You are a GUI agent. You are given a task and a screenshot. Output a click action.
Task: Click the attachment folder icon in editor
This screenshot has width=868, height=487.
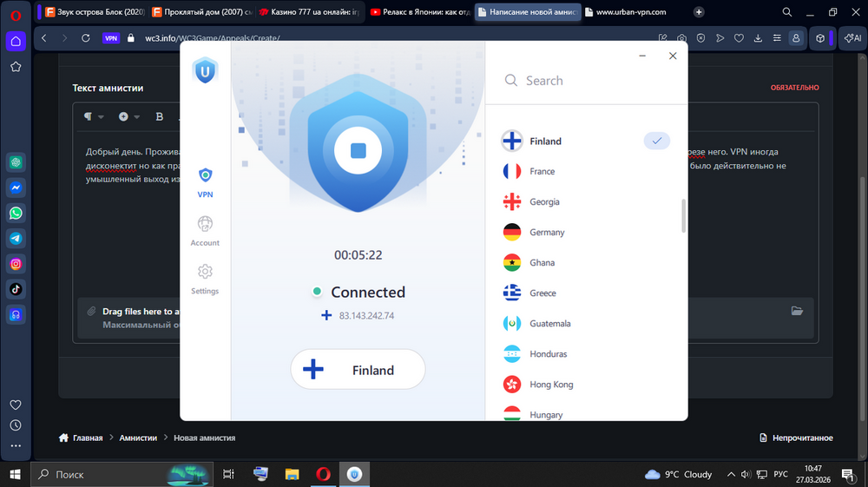[797, 311]
